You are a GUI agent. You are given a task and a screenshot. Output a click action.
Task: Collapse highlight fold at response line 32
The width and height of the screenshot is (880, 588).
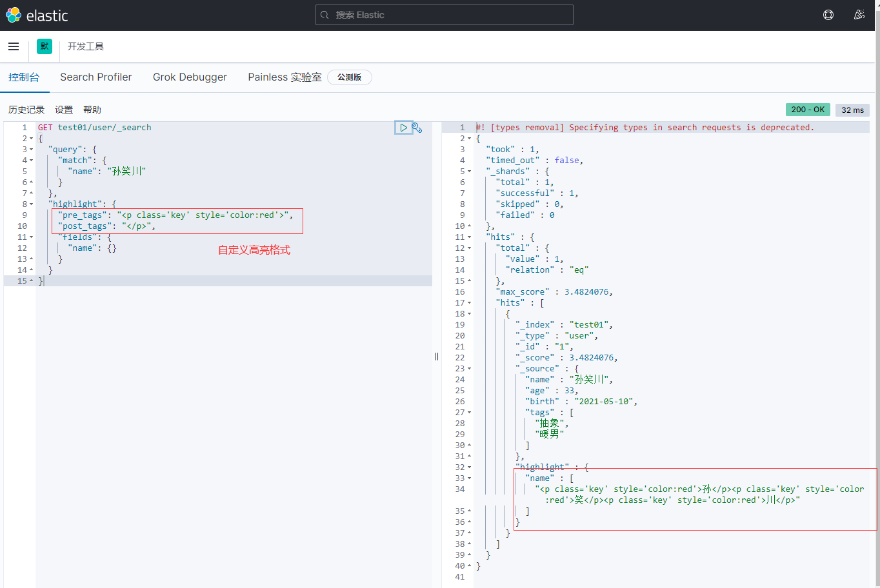[469, 467]
